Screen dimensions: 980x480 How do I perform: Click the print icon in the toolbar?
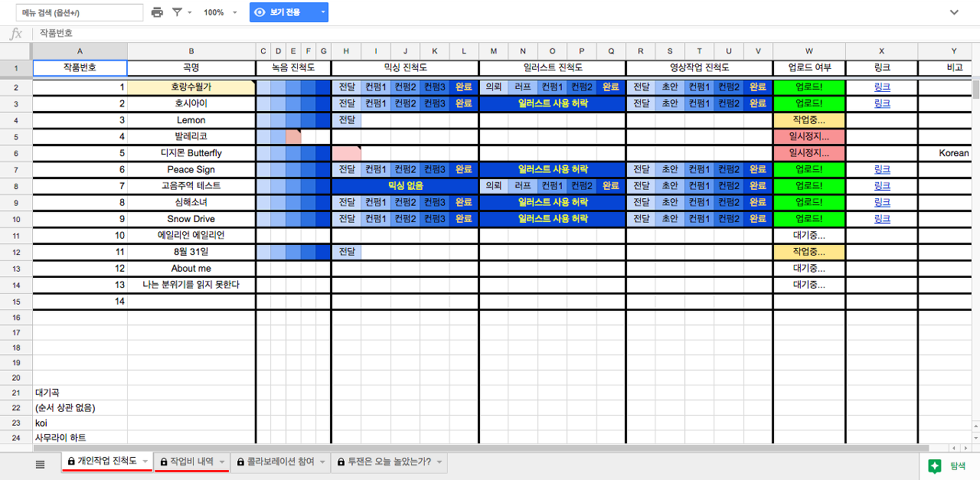coord(159,12)
